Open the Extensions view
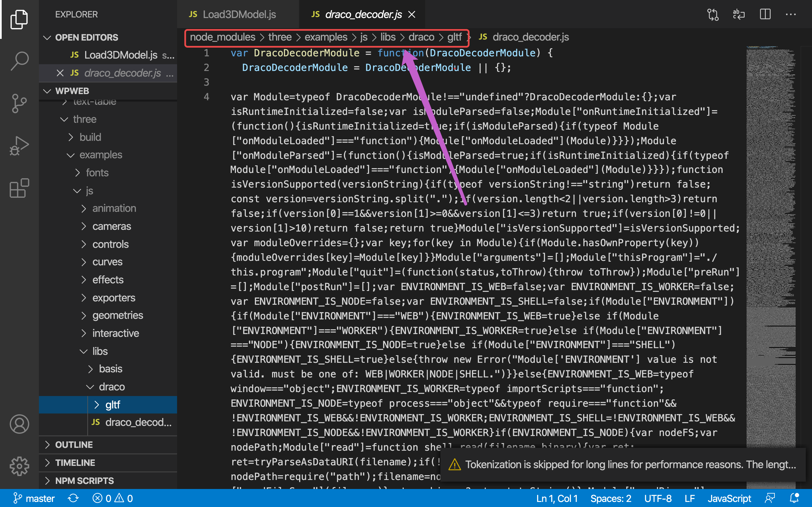The width and height of the screenshot is (812, 507). 19,188
